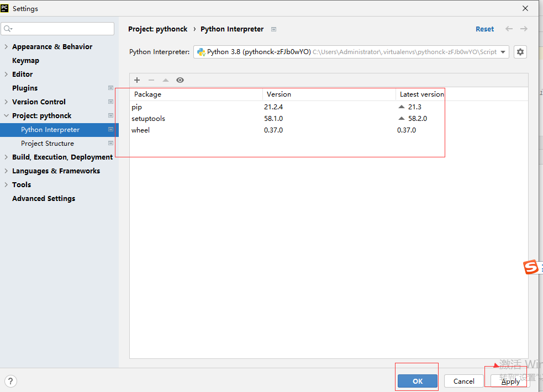543x392 pixels.
Task: Click pip version 21.2.4 cell
Action: click(273, 107)
